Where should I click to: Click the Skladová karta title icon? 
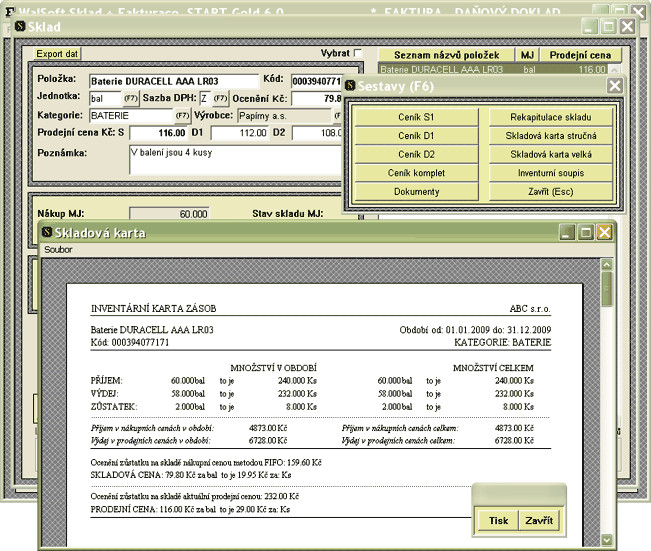tap(47, 232)
